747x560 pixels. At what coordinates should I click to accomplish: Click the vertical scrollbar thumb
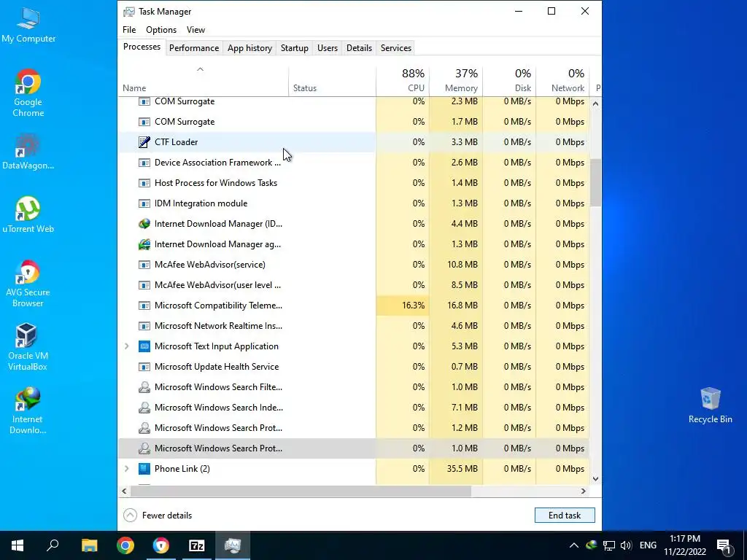coord(595,182)
